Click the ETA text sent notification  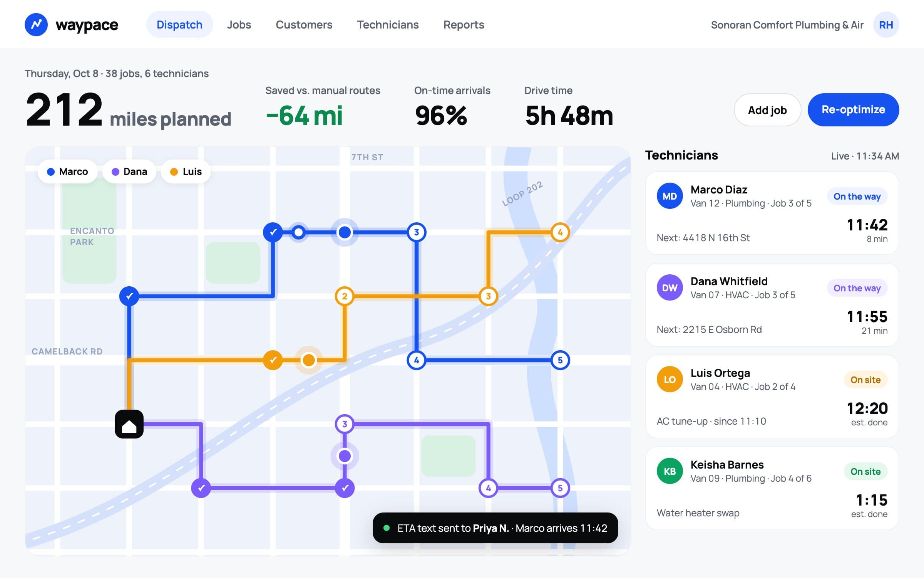point(495,528)
